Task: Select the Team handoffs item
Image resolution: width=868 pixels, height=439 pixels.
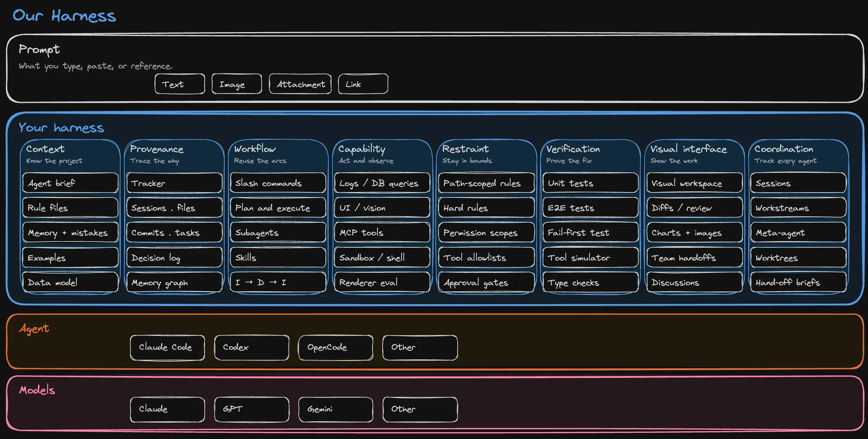Action: point(694,257)
